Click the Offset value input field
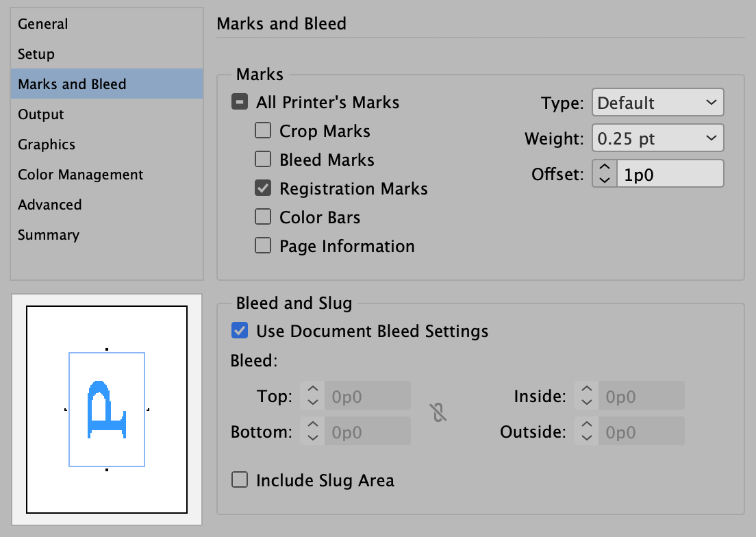Viewport: 756px width, 537px height. (670, 173)
